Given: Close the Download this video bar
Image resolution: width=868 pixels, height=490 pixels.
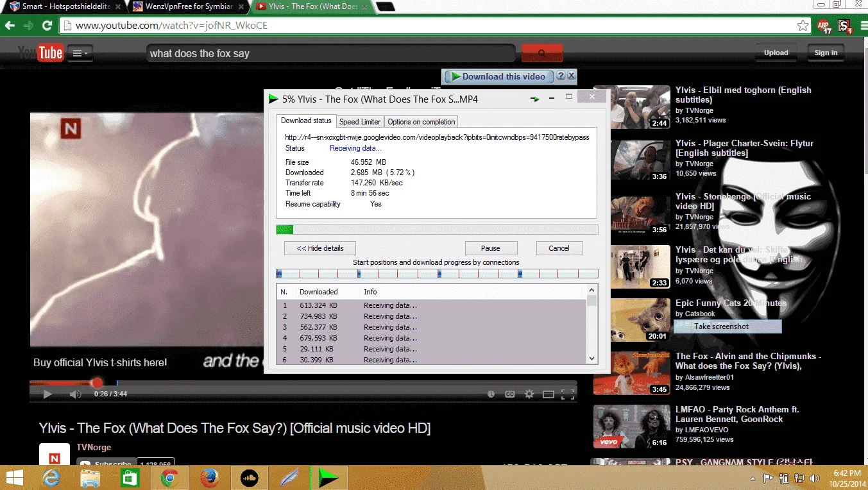Looking at the screenshot, I should [x=571, y=76].
